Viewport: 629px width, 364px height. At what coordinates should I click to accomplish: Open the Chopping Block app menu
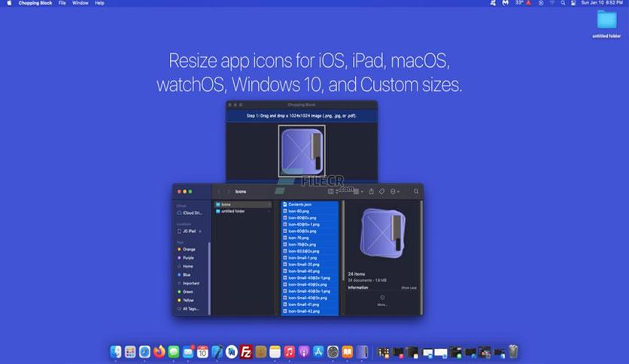click(35, 3)
